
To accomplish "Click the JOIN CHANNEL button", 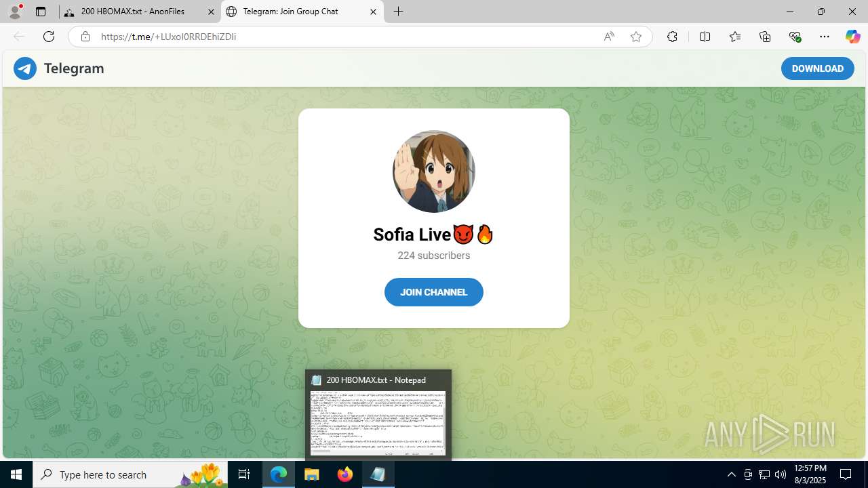I will [434, 292].
